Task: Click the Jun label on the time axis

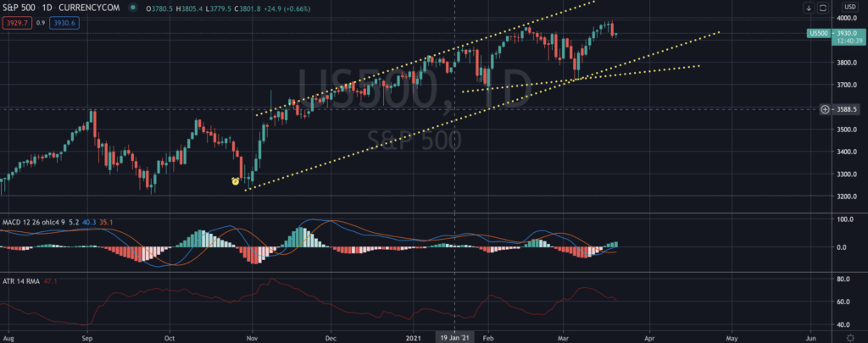Action: (x=811, y=337)
